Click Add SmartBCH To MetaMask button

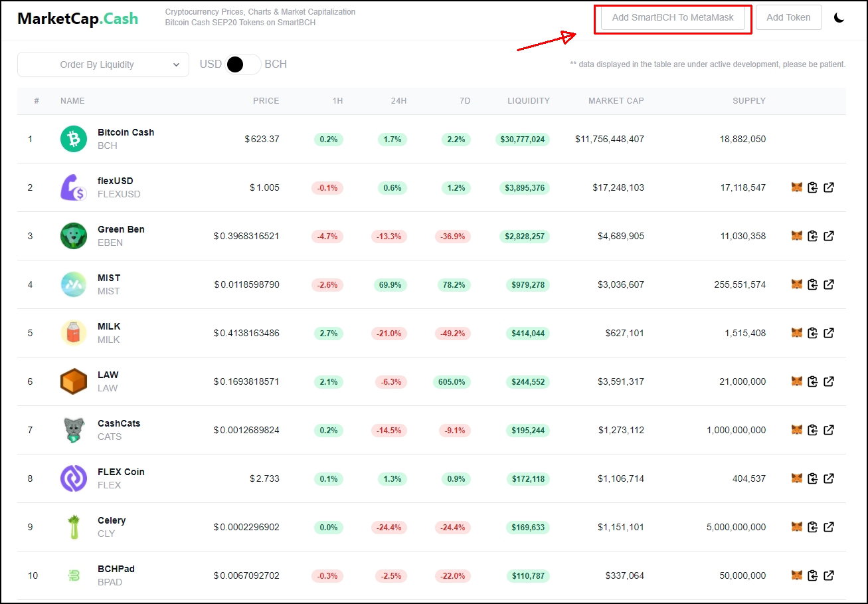pos(673,18)
